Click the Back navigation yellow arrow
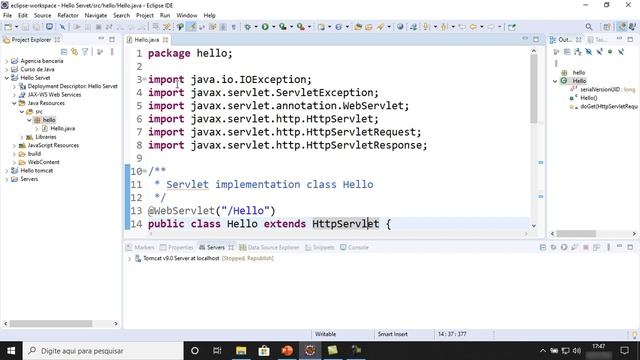Screen dimensions: 640x360 473,27
